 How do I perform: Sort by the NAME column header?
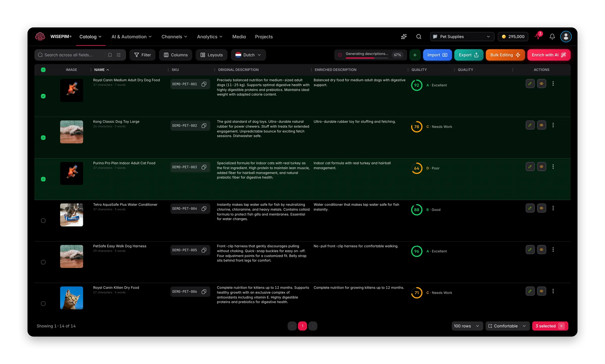(102, 70)
